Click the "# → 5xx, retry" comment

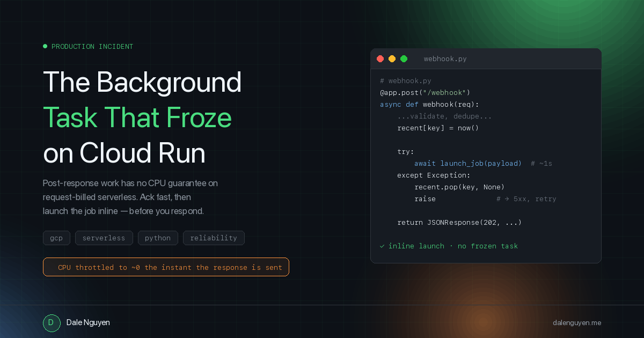pyautogui.click(x=526, y=199)
